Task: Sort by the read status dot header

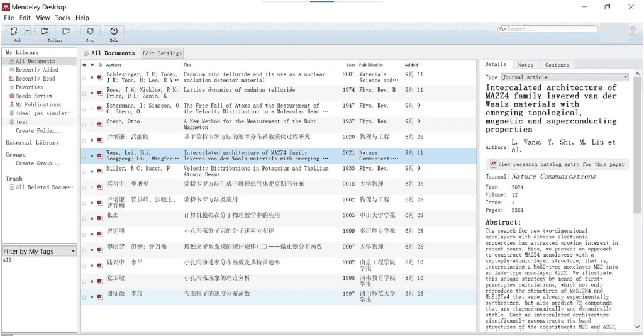Action: click(x=92, y=65)
